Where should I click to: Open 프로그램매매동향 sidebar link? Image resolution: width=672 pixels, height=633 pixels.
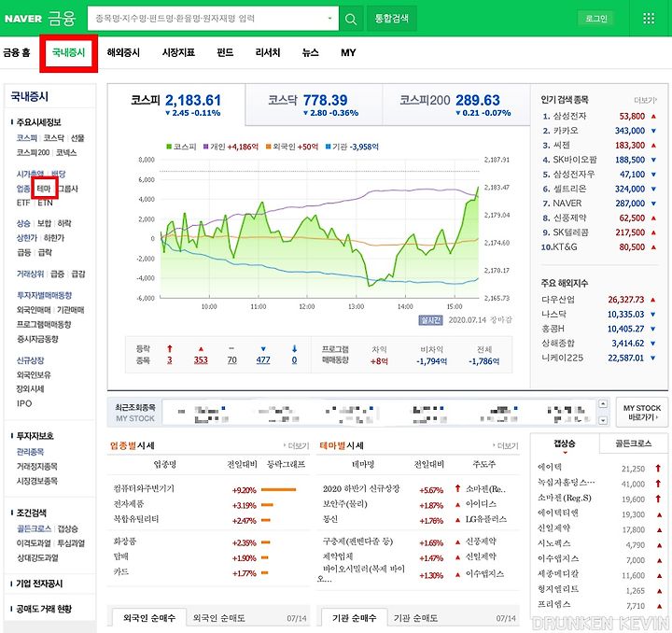coord(44,324)
